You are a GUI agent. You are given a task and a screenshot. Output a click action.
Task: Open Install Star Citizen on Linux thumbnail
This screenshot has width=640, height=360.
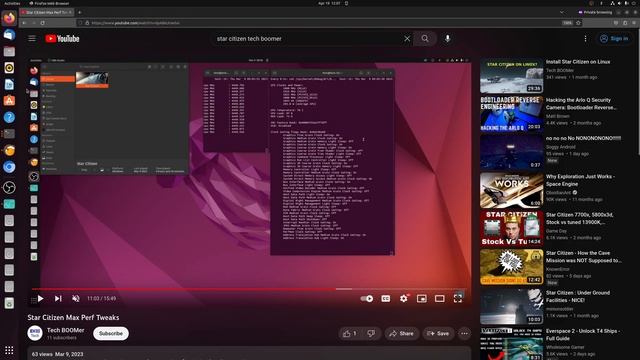click(511, 76)
